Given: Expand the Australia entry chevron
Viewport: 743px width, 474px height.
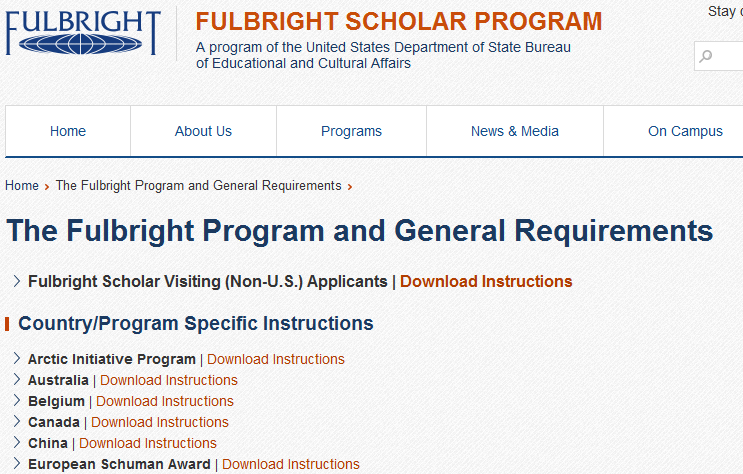Looking at the screenshot, I should [x=17, y=380].
